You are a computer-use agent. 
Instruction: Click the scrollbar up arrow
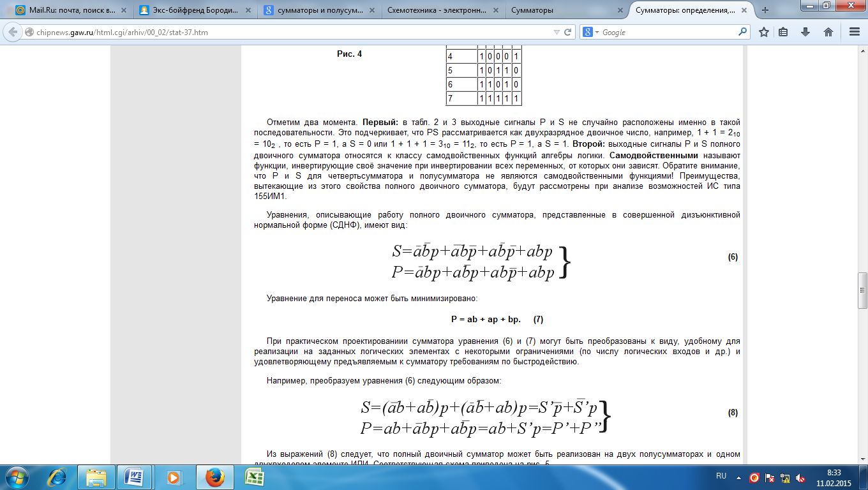[862, 50]
